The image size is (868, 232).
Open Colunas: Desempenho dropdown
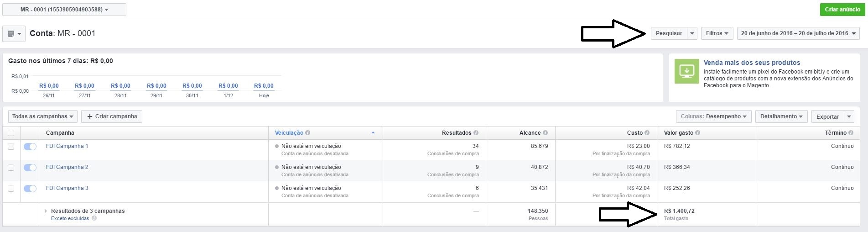(x=714, y=116)
